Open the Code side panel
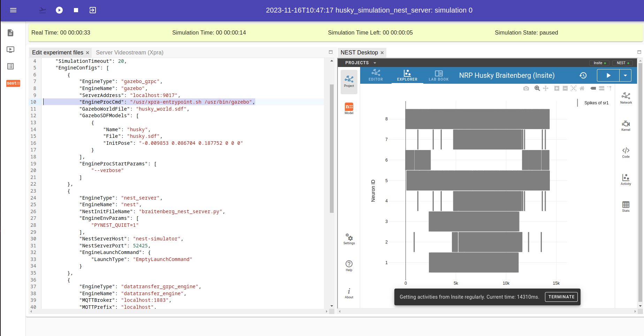The width and height of the screenshot is (644, 336). click(x=626, y=152)
